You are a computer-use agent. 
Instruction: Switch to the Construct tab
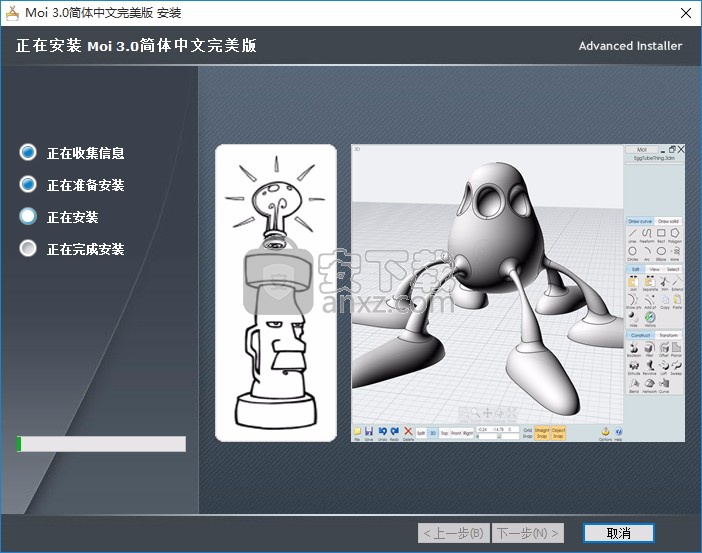pos(640,335)
